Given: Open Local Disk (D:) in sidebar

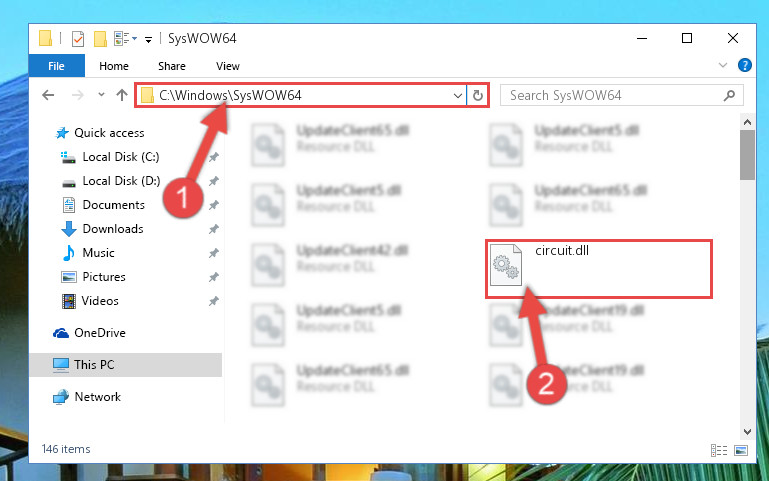Looking at the screenshot, I should pyautogui.click(x=121, y=181).
